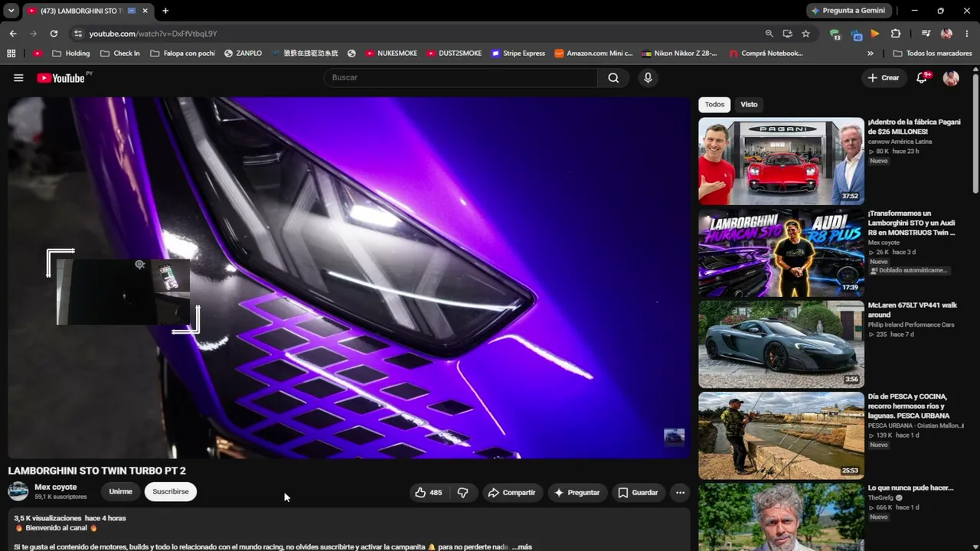Click the Unirme membership button
The image size is (980, 551).
pos(120,492)
